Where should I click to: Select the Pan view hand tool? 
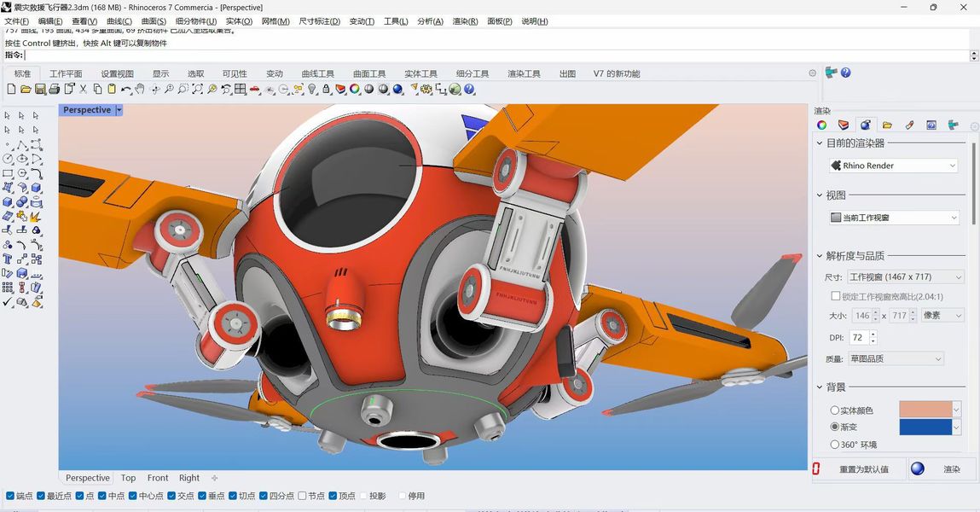(140, 90)
